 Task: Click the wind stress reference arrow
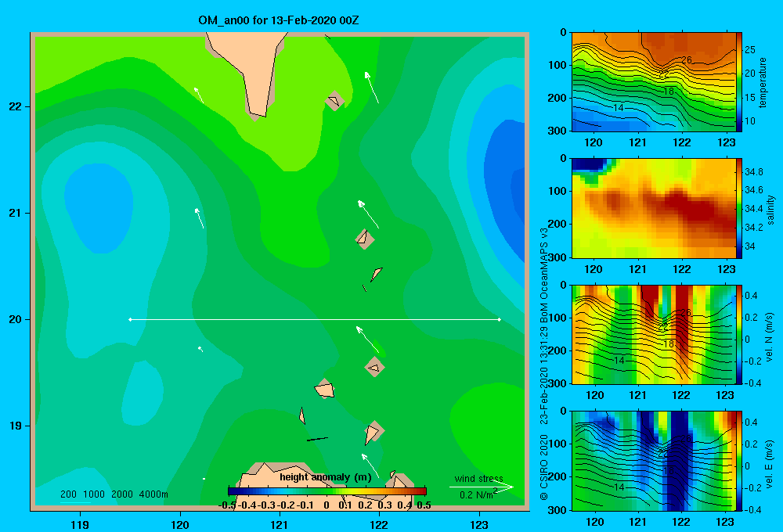point(482,487)
